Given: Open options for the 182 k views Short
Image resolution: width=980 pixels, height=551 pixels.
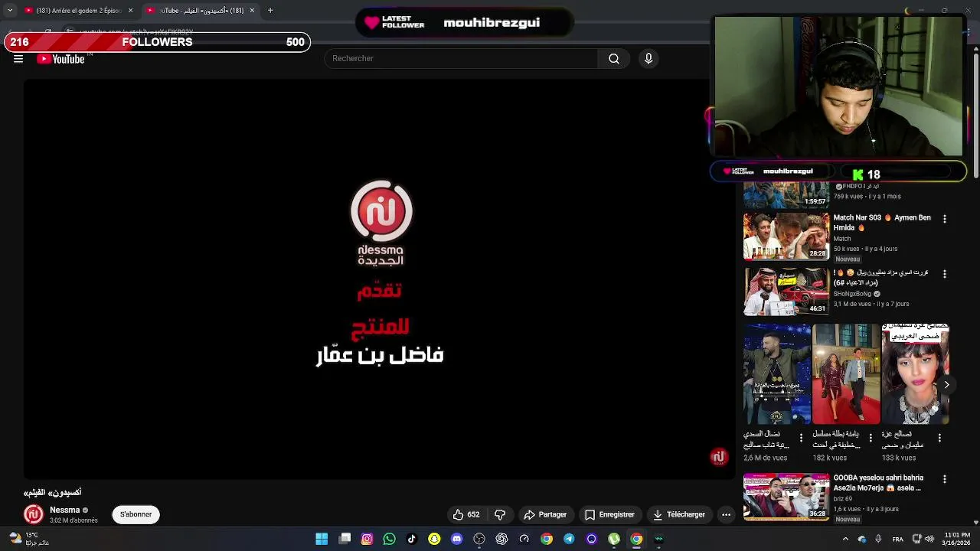Looking at the screenshot, I should pyautogui.click(x=871, y=439).
